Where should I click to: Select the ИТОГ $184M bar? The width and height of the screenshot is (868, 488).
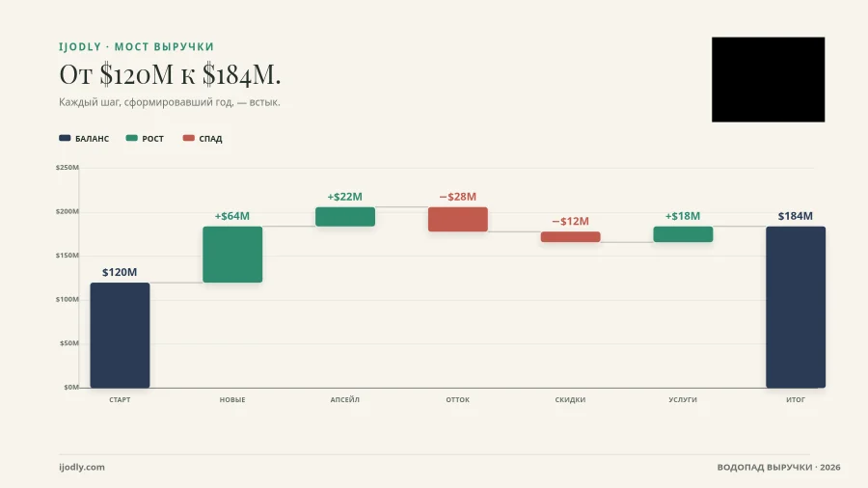tap(796, 307)
